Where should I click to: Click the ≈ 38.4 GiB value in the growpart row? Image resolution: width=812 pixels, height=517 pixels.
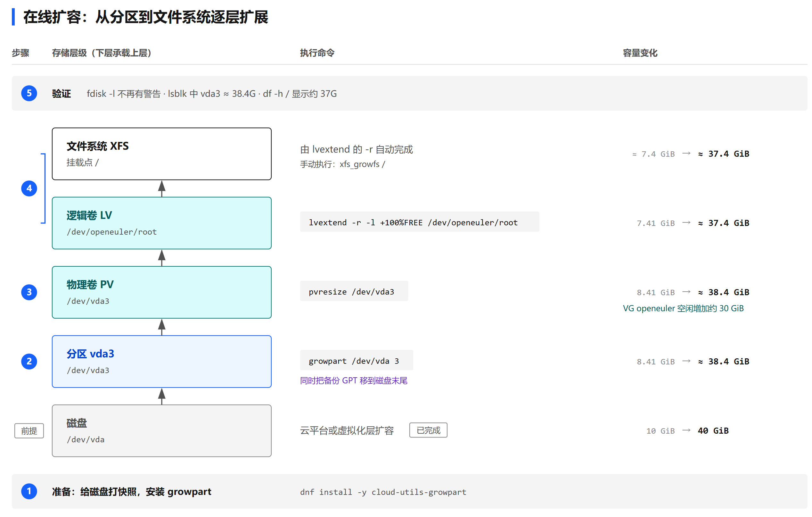click(724, 362)
